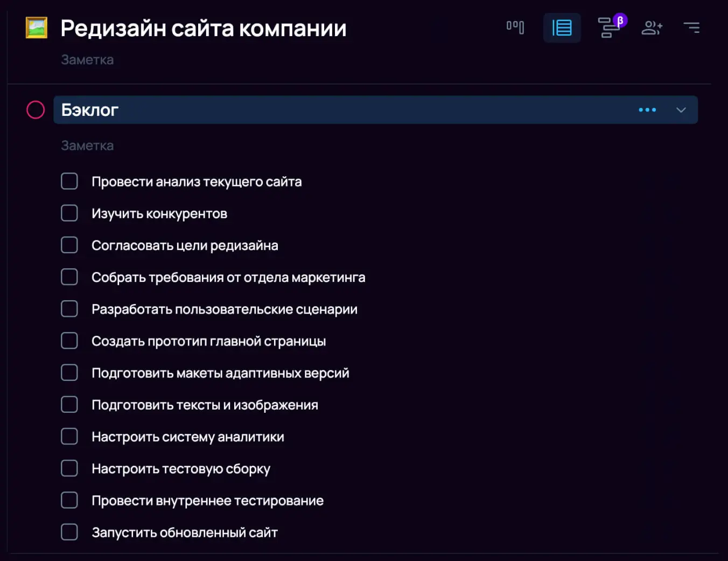The width and height of the screenshot is (728, 561).
Task: Click the note field under Бэклог
Action: coord(87,145)
